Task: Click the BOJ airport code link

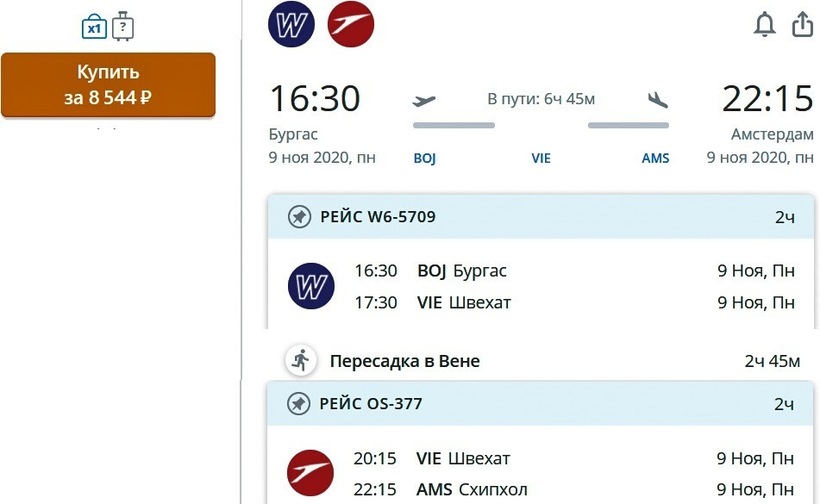Action: [425, 158]
